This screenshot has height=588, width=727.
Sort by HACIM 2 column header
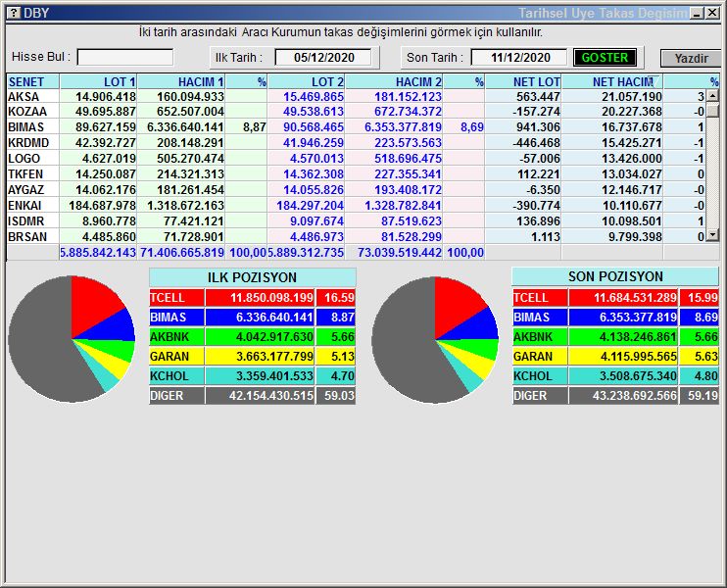coord(394,81)
